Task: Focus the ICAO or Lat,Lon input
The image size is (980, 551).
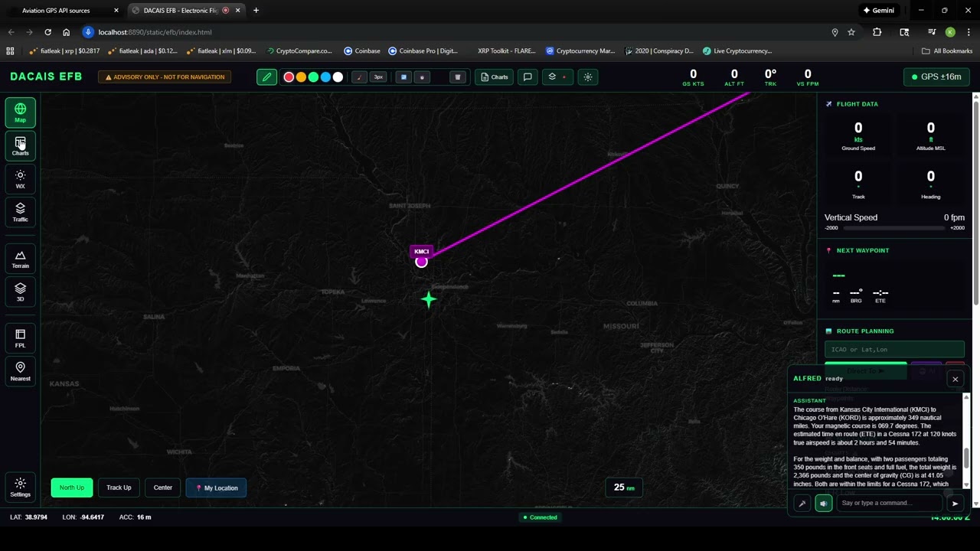Action: 894,350
